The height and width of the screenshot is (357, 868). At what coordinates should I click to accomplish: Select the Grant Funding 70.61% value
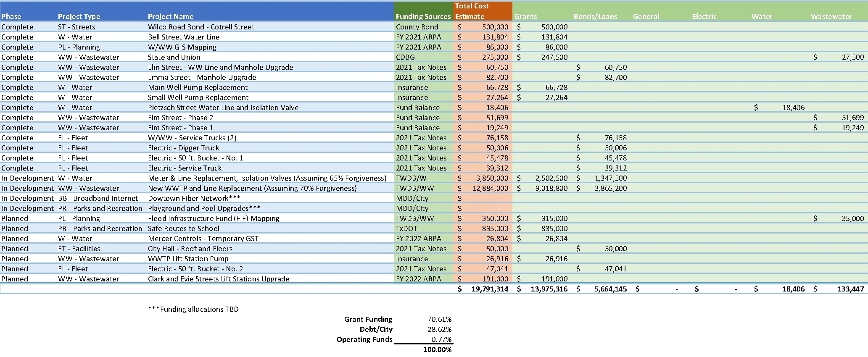tap(439, 319)
